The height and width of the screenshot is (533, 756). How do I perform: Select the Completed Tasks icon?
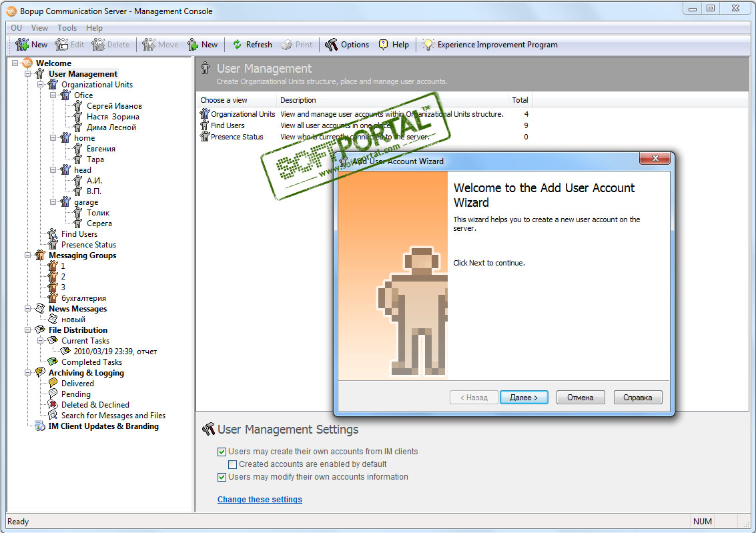[53, 362]
